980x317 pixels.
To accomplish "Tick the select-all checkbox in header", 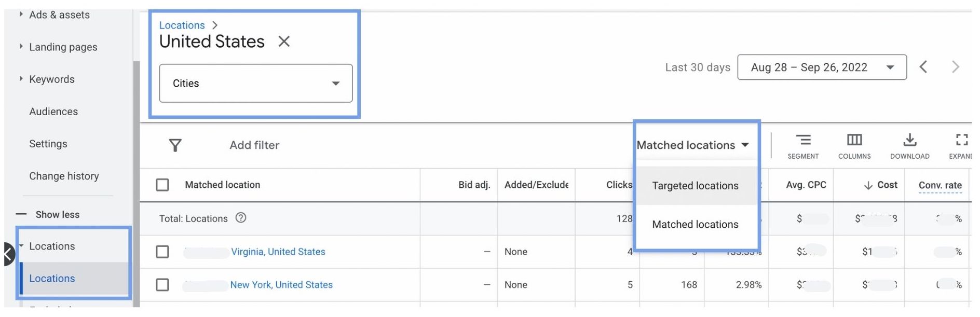I will click(x=162, y=185).
